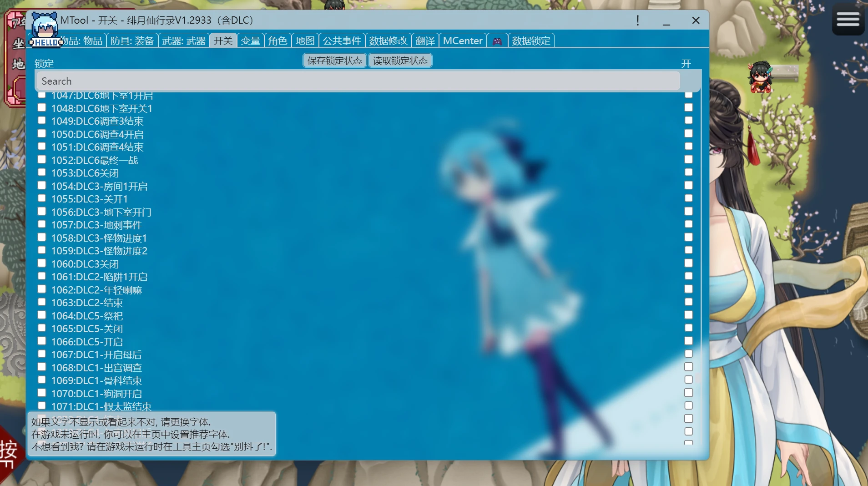Viewport: 868px width, 486px height.
Task: Tick the lock checkbox for 1068:DLC1-出宫调查
Action: click(42, 367)
